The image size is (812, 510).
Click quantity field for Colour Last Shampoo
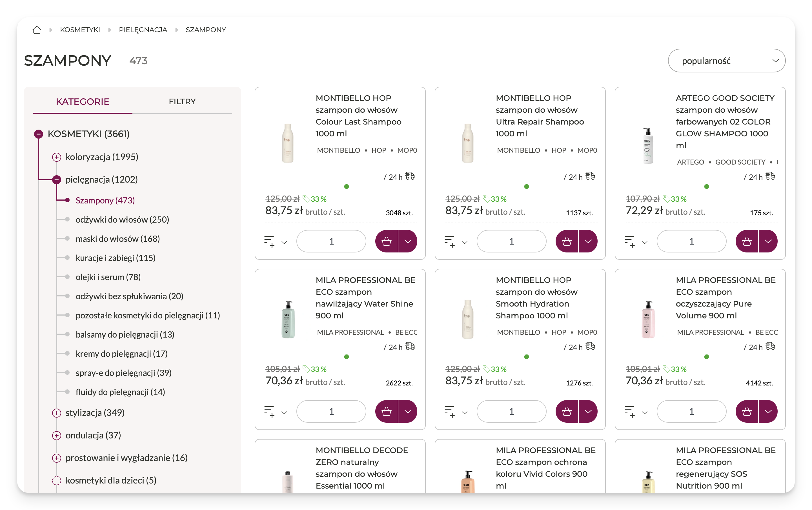pos(331,241)
